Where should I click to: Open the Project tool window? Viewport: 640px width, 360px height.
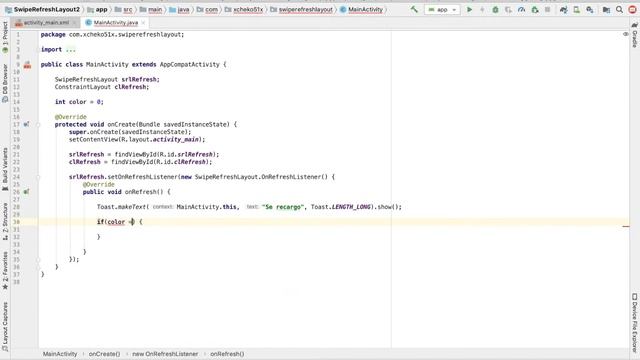click(x=5, y=38)
